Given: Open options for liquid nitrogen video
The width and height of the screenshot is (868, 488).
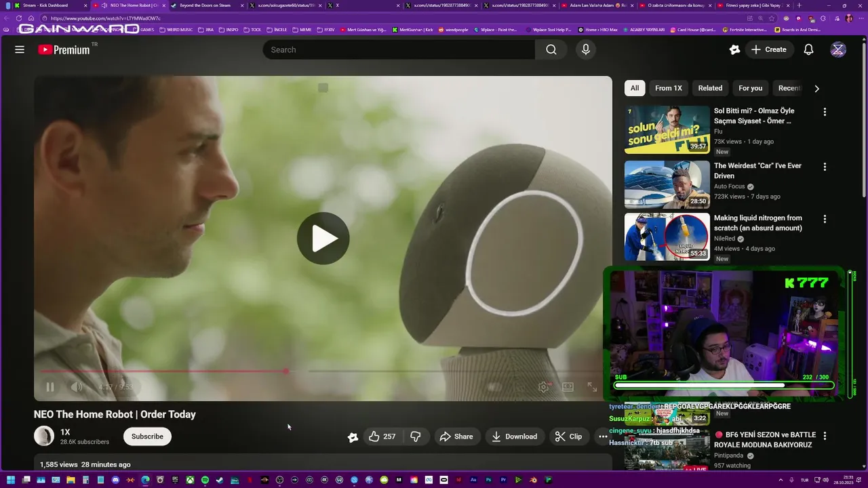Looking at the screenshot, I should (825, 219).
